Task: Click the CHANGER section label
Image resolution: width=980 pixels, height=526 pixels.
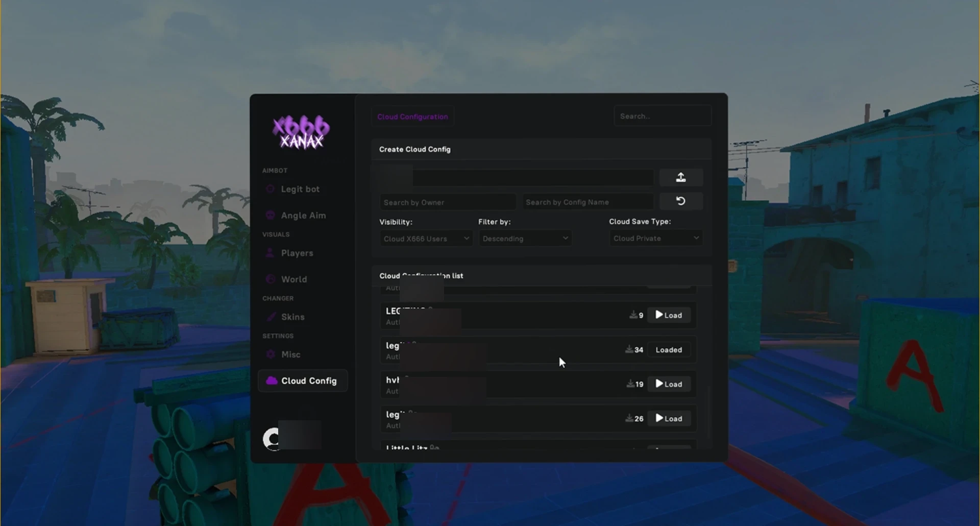Action: [278, 298]
